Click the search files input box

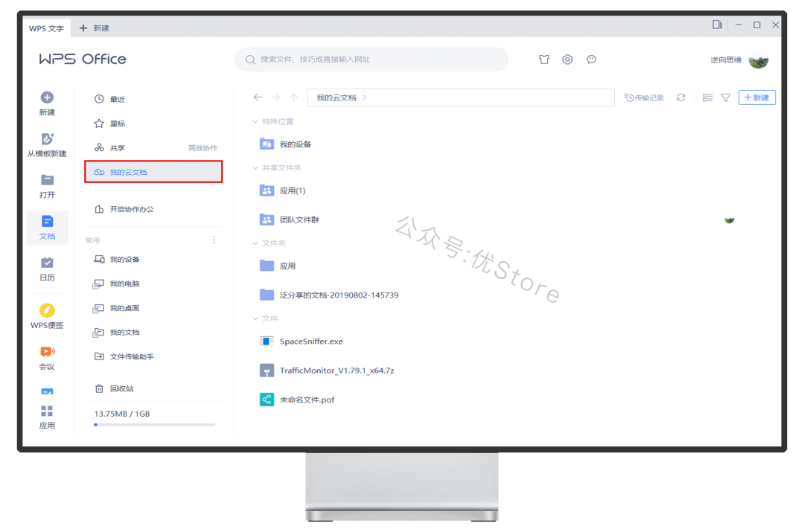(371, 60)
